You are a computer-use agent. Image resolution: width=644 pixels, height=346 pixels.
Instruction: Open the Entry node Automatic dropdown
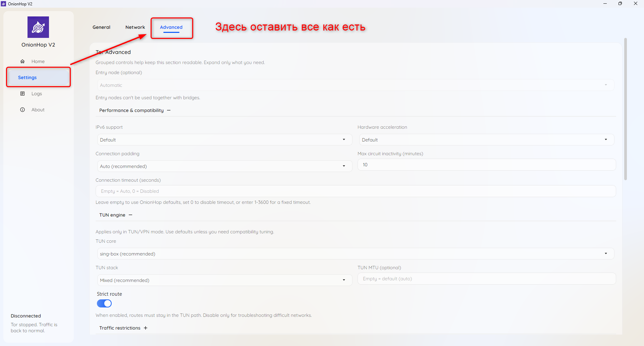click(x=356, y=85)
